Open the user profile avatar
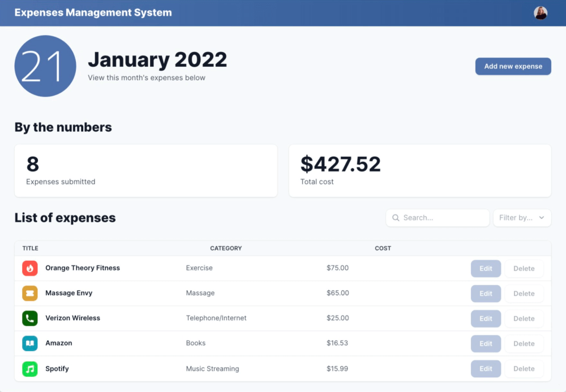 coord(541,13)
